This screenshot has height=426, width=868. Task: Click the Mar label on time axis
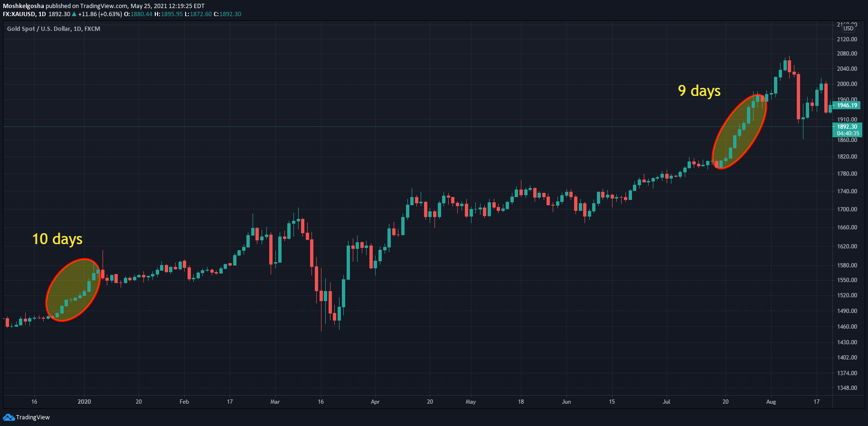coord(275,402)
